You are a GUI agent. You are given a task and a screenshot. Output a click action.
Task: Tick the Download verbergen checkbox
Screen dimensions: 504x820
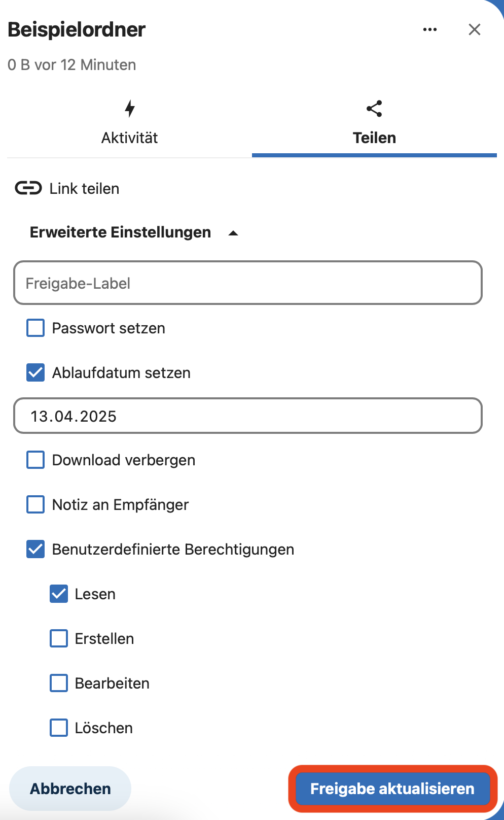click(35, 460)
